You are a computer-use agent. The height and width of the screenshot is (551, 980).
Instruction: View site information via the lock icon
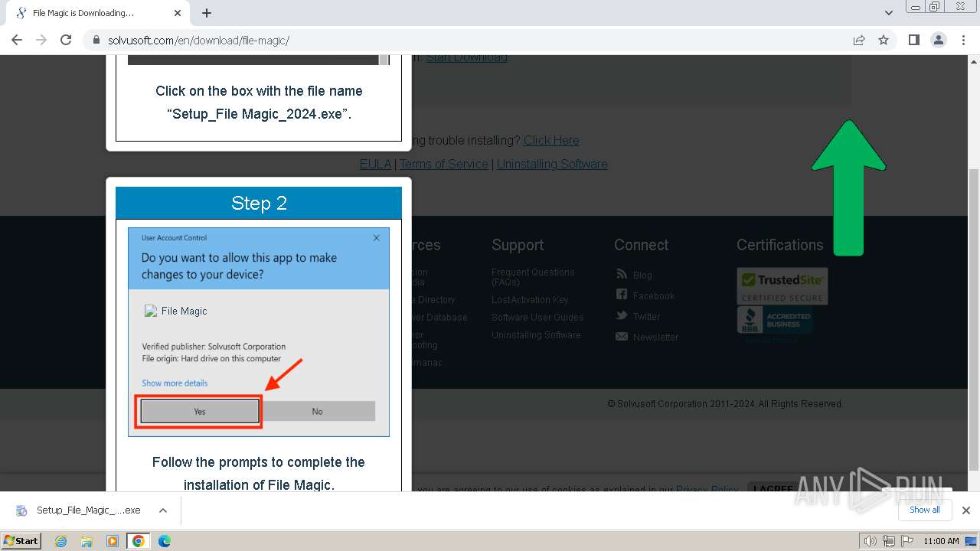pyautogui.click(x=96, y=41)
